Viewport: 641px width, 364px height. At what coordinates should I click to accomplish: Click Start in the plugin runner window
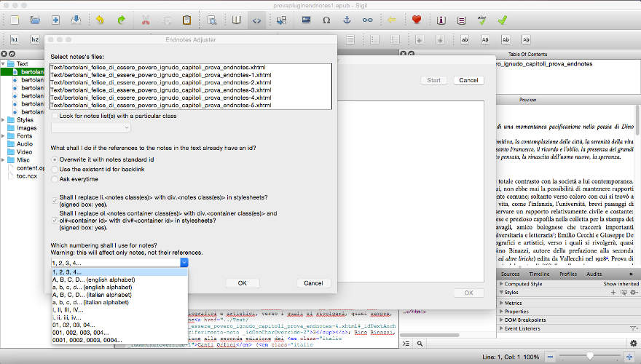[433, 81]
